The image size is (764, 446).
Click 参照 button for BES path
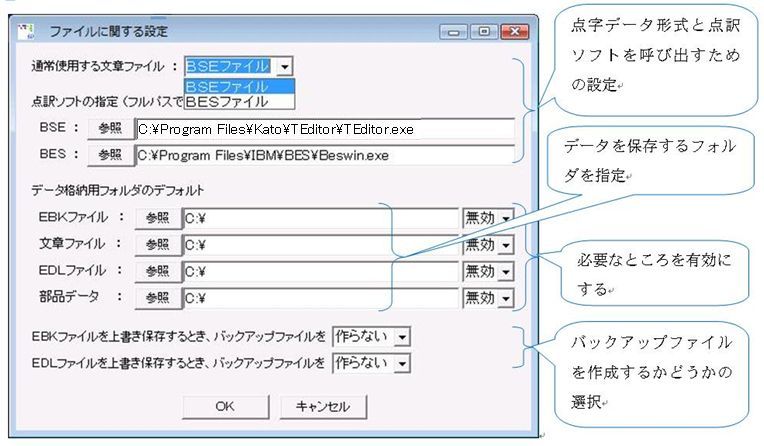click(x=109, y=155)
